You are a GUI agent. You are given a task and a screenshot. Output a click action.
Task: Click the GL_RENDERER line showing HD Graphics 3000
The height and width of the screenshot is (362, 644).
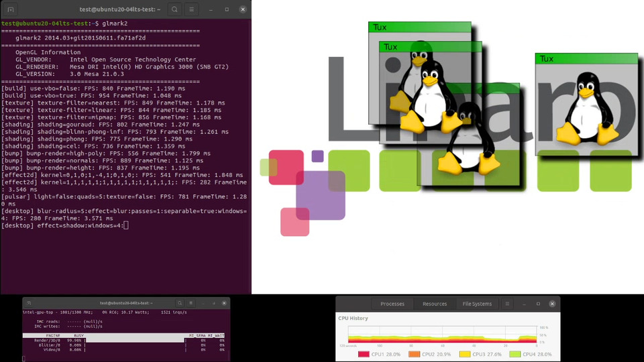(122, 66)
